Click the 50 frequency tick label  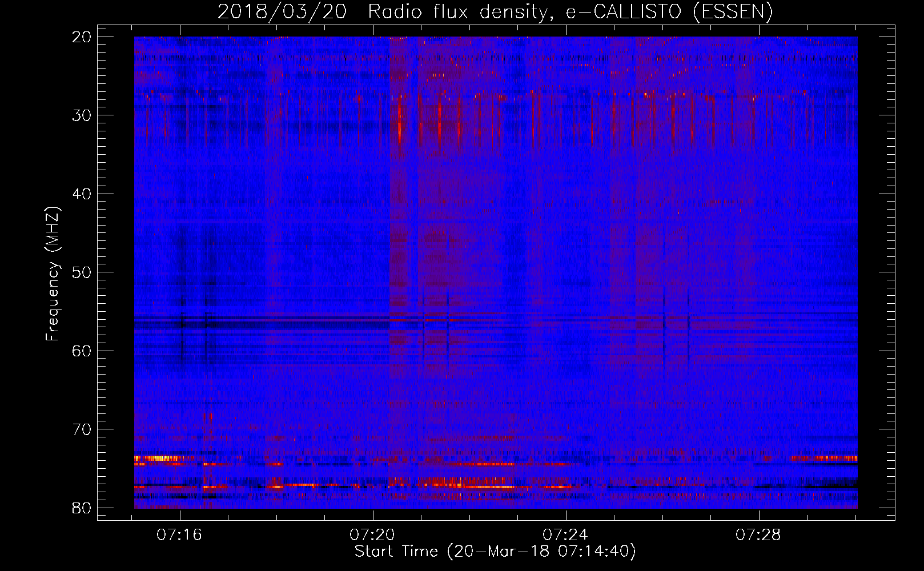[82, 272]
